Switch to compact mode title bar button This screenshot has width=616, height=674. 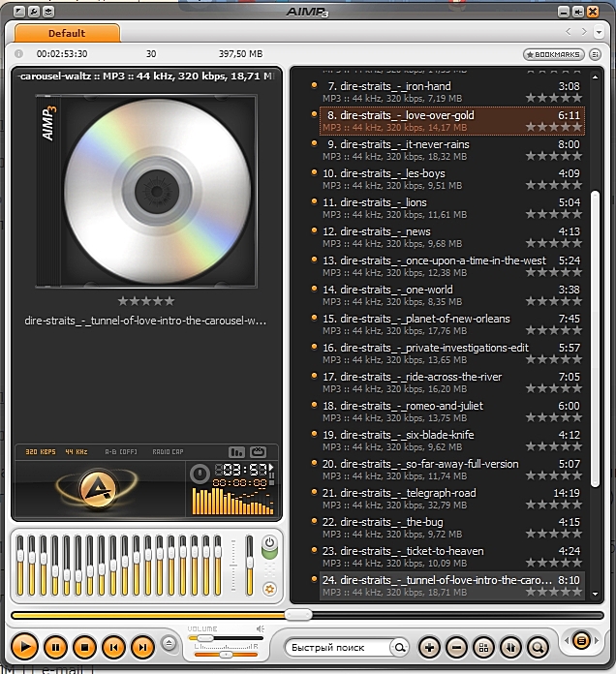(x=578, y=12)
